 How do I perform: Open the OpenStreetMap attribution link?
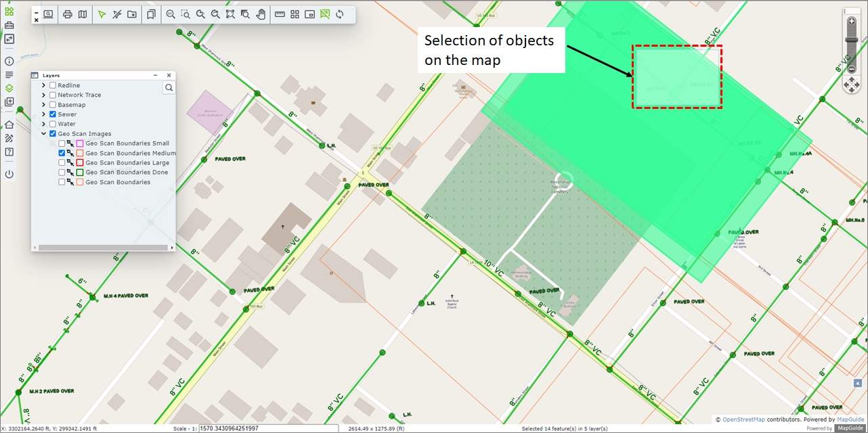tap(743, 419)
